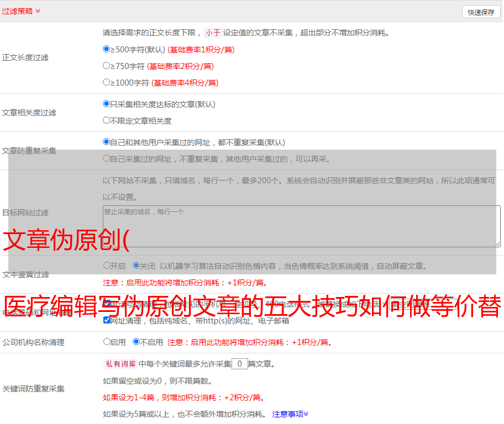Screen dimensions: 504x424
Task: Collapse the 过滤策略 section header
Action: pos(21,11)
